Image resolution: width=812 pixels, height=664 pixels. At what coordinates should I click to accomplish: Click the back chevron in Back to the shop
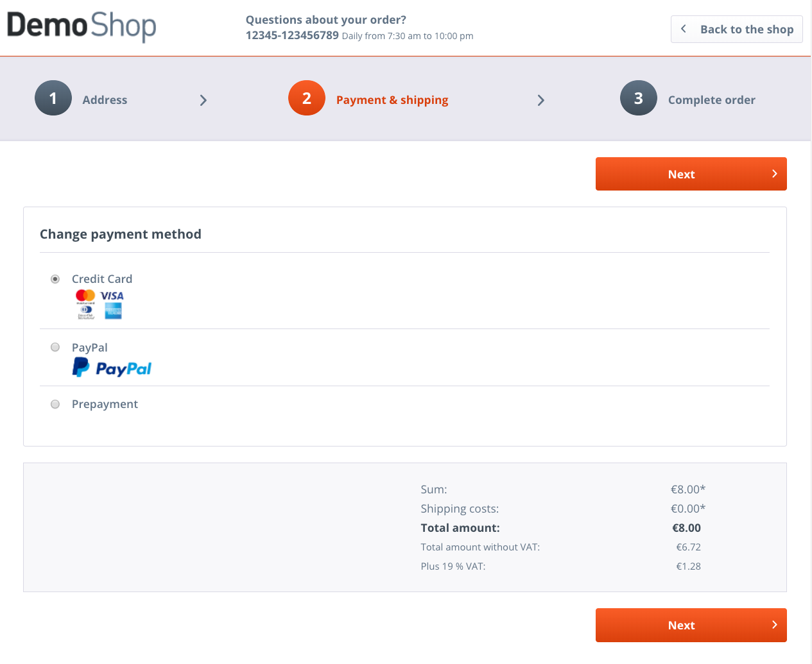click(x=684, y=29)
